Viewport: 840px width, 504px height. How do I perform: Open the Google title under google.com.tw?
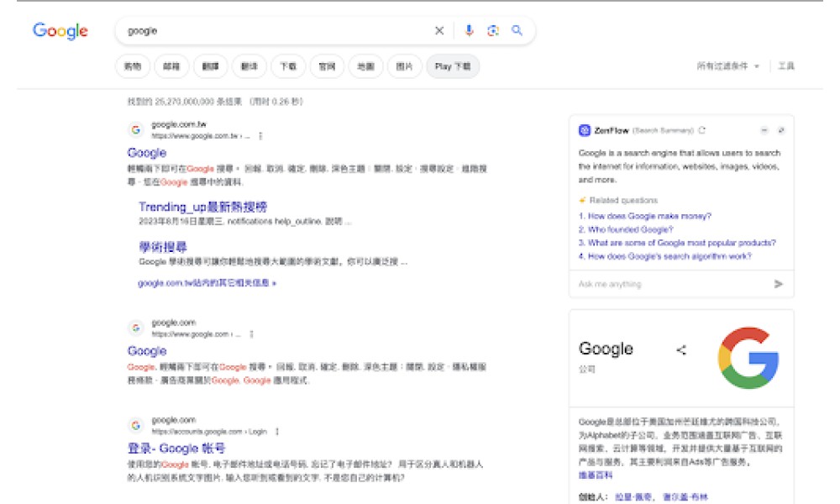click(147, 153)
